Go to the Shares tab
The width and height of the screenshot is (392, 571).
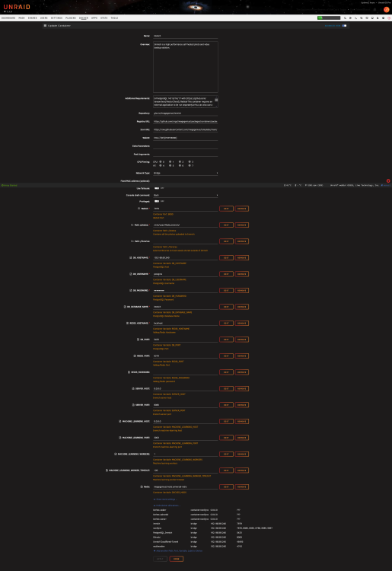(x=33, y=18)
